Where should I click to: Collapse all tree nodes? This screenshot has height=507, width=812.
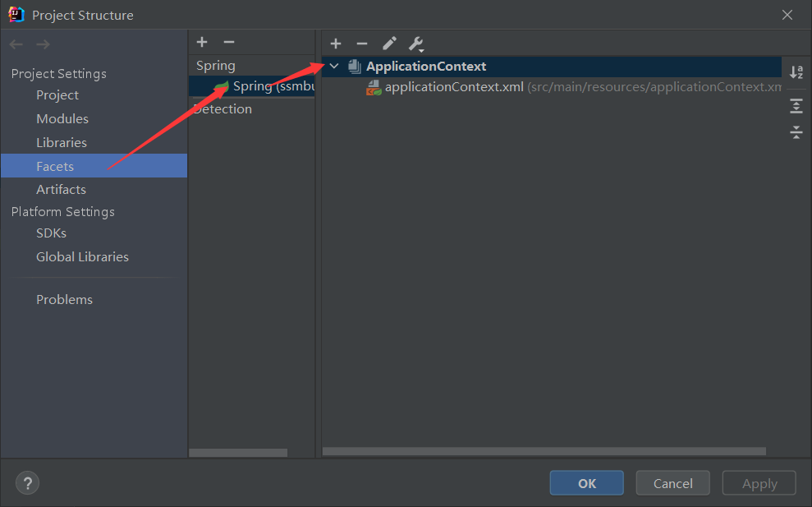(x=796, y=131)
